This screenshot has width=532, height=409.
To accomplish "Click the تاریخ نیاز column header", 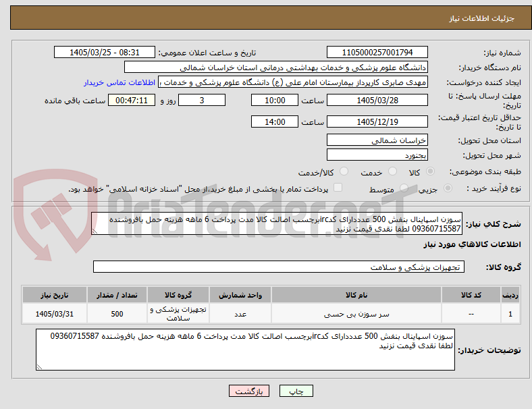I will pos(55,295).
